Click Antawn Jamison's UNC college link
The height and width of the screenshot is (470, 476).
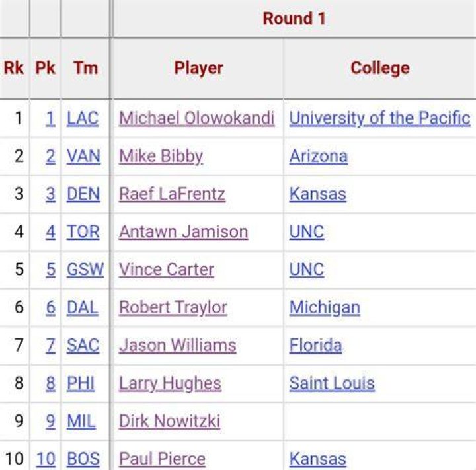coord(307,232)
